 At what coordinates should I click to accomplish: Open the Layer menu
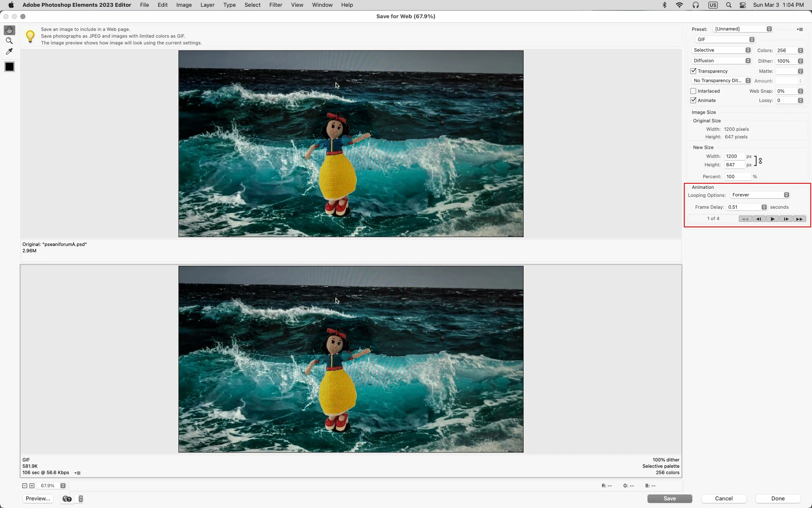coord(207,5)
